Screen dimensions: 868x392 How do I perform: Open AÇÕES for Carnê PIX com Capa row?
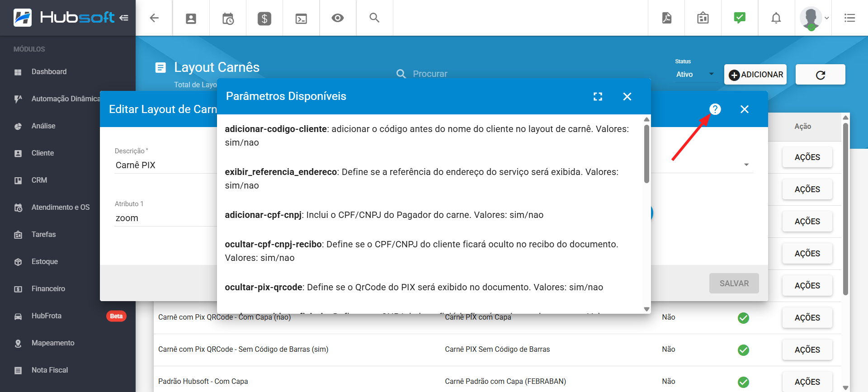(807, 318)
